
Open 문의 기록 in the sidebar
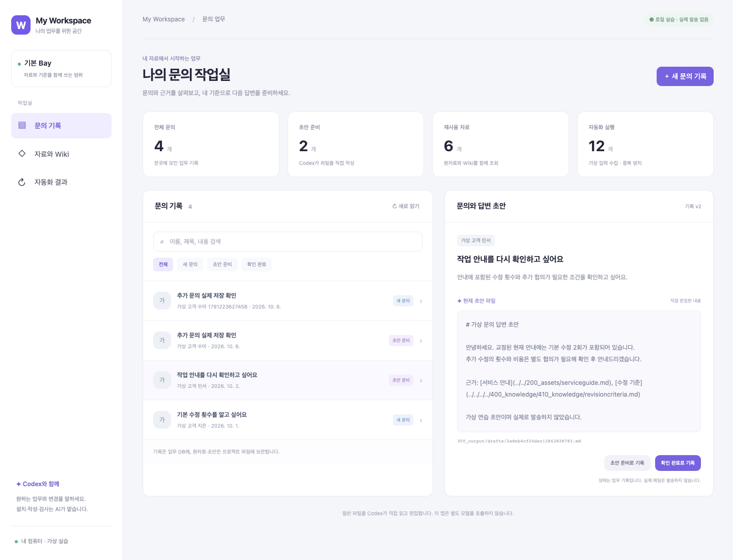(x=61, y=126)
